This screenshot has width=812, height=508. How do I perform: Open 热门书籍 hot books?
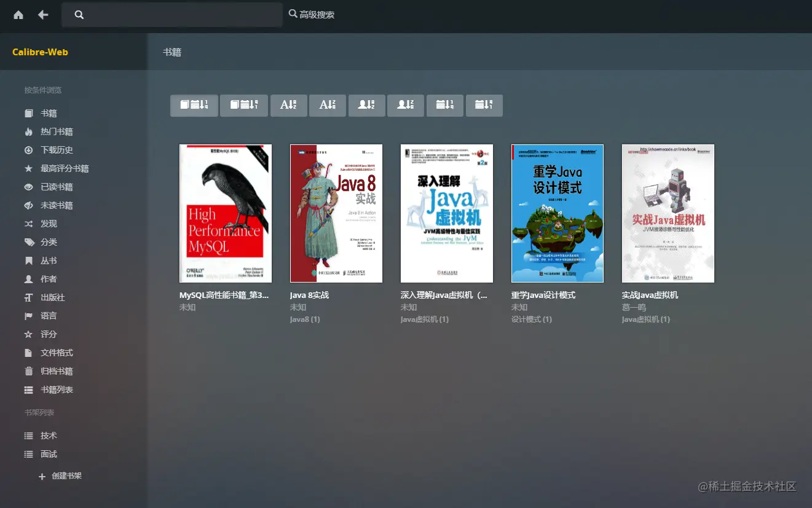(x=57, y=131)
